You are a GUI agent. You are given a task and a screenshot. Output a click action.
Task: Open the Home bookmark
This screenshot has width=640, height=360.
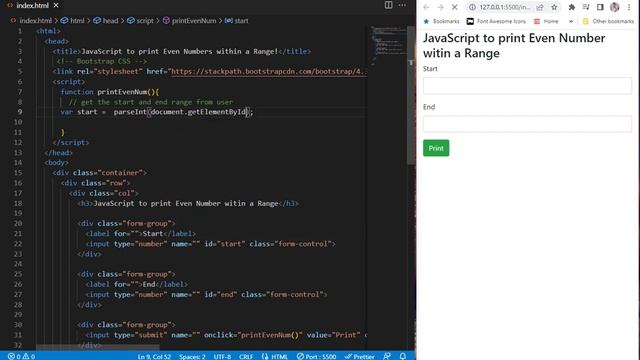(x=546, y=21)
